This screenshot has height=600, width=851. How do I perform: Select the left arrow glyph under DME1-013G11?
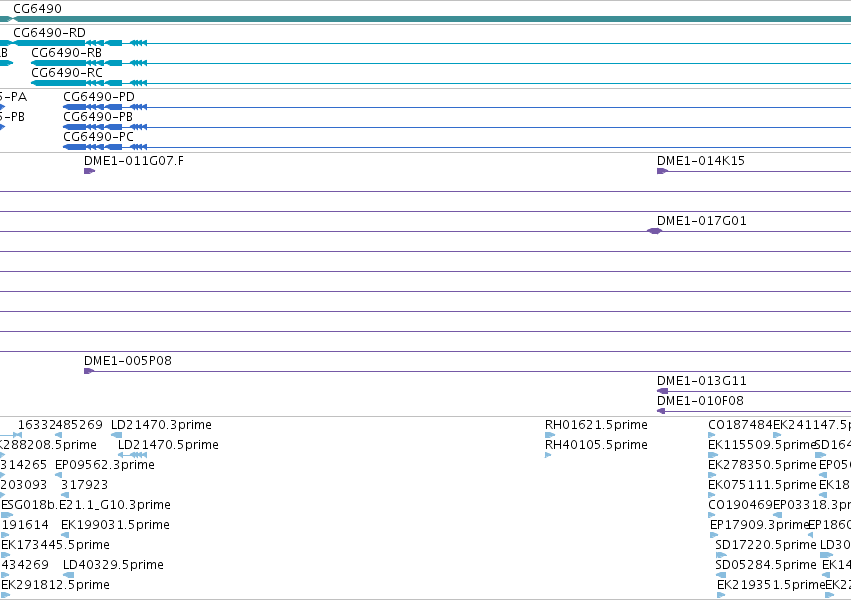point(662,391)
